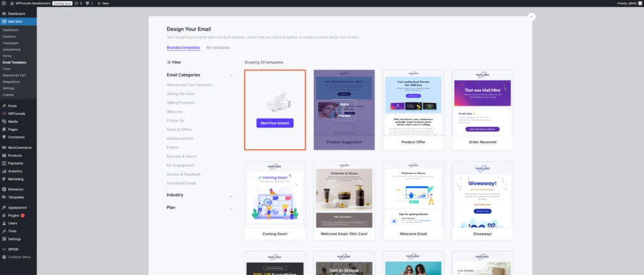Close the Design Your Email modal

point(531,17)
